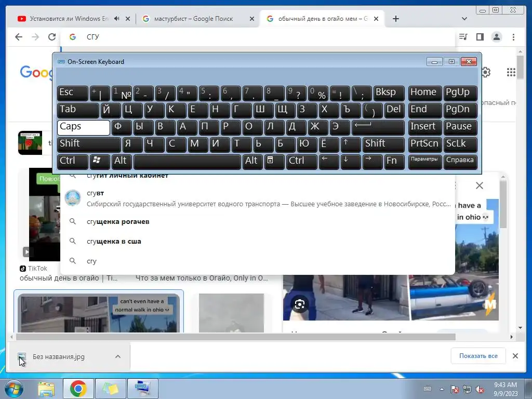Open the Windows Start button
Image resolution: width=532 pixels, height=399 pixels.
click(x=14, y=389)
